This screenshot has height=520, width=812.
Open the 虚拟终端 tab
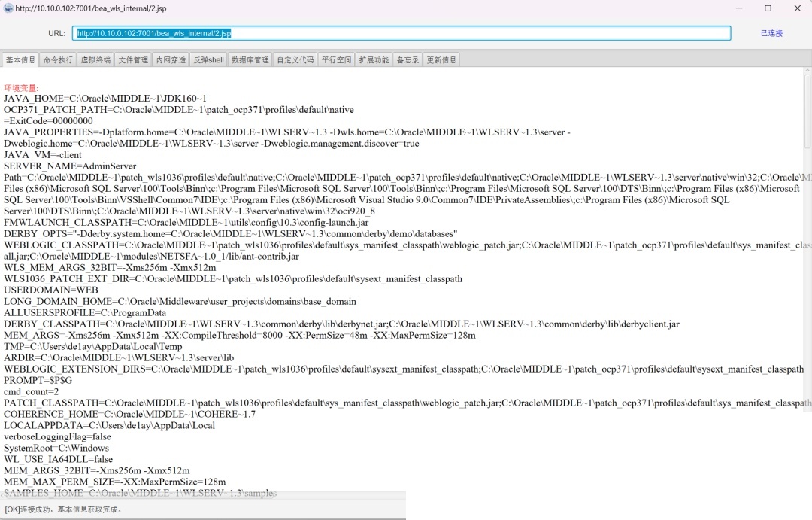[x=95, y=60]
